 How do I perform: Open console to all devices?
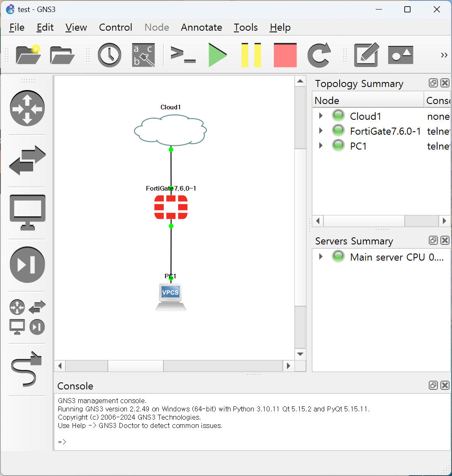pyautogui.click(x=183, y=55)
